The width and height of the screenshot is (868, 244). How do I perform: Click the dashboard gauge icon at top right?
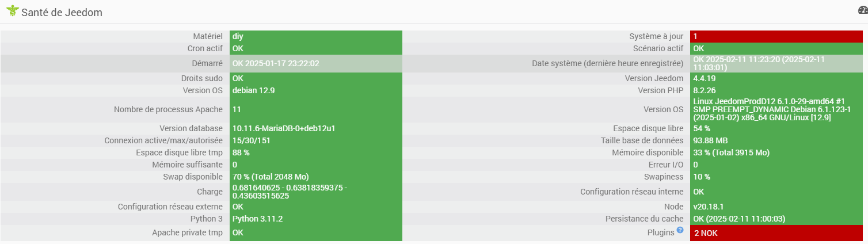coord(863,10)
